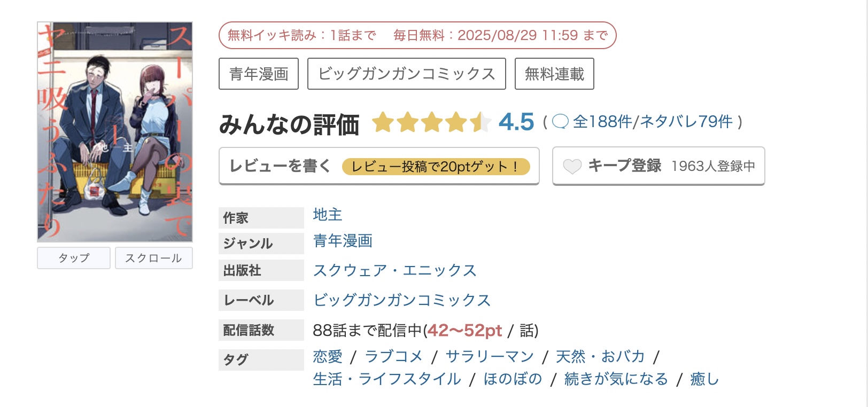
Task: Open author page for 地主
Action: 328,215
